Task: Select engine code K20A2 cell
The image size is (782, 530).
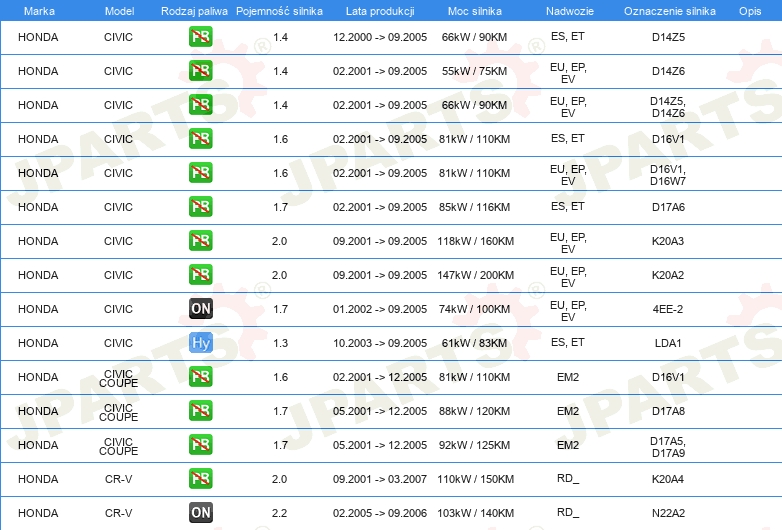Action: tap(668, 275)
